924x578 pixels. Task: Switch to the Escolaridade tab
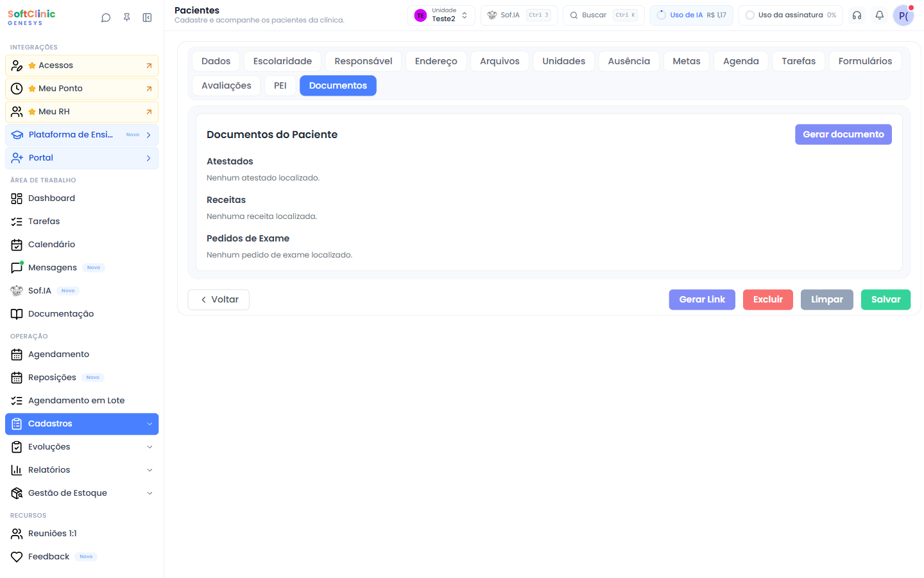click(282, 61)
